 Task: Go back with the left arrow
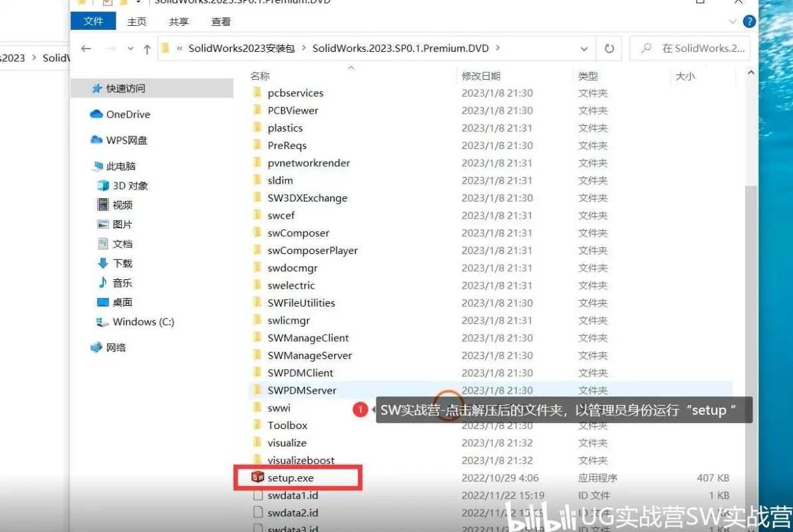[86, 49]
